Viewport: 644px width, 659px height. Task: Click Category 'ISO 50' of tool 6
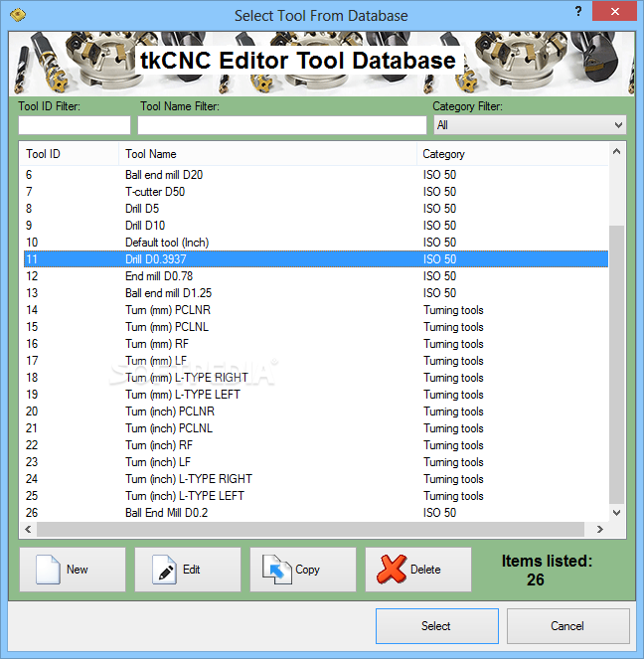[x=439, y=174]
